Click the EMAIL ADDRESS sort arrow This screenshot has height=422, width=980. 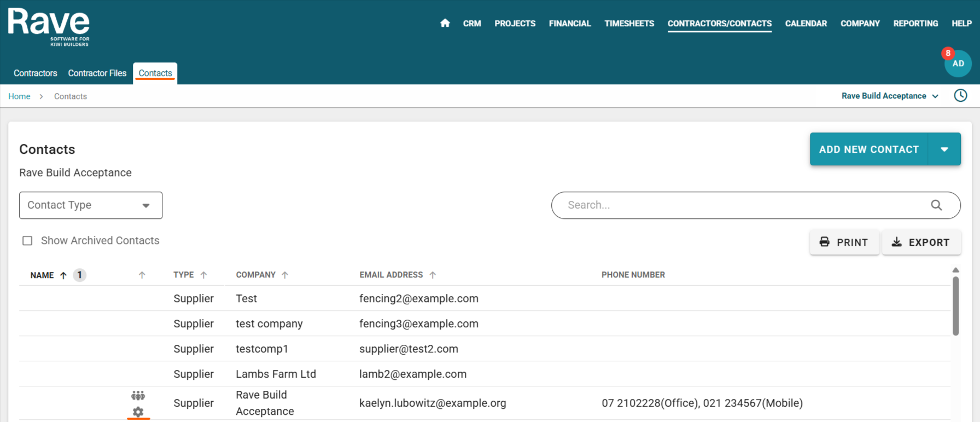[x=433, y=275]
